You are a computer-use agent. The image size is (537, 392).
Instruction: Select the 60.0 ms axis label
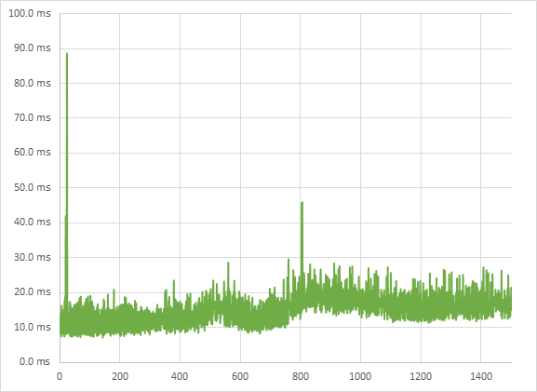(x=33, y=152)
